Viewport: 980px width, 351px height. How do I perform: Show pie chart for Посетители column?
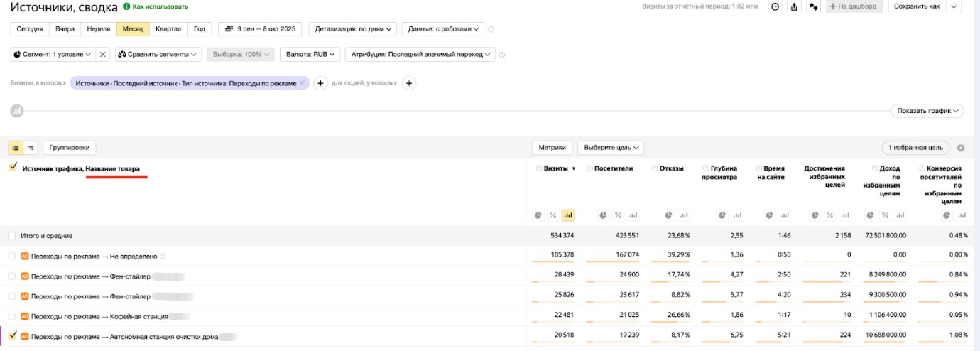603,215
